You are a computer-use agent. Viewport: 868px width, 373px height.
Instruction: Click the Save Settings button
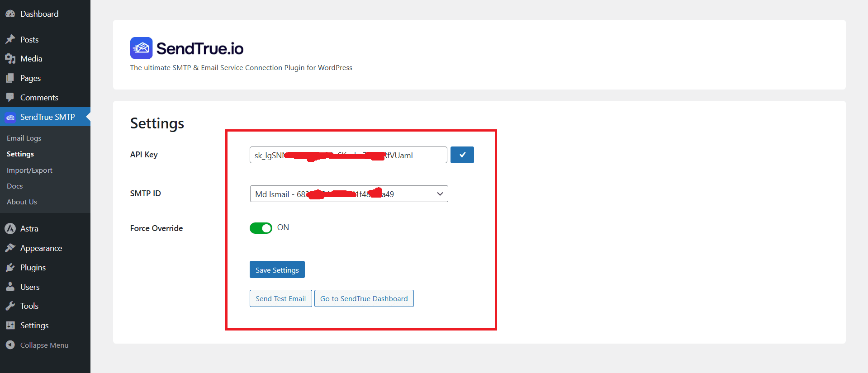click(277, 269)
